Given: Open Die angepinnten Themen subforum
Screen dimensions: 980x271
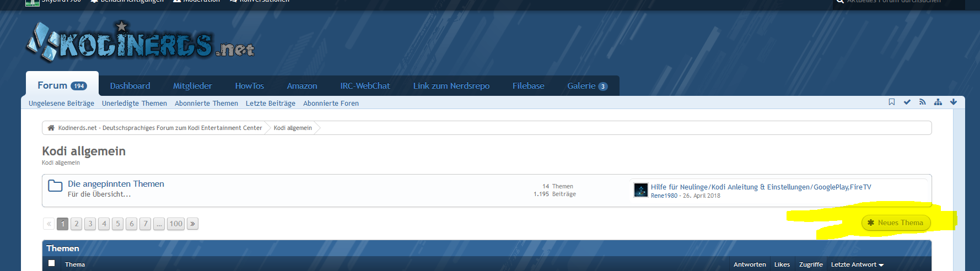Looking at the screenshot, I should click(x=116, y=184).
